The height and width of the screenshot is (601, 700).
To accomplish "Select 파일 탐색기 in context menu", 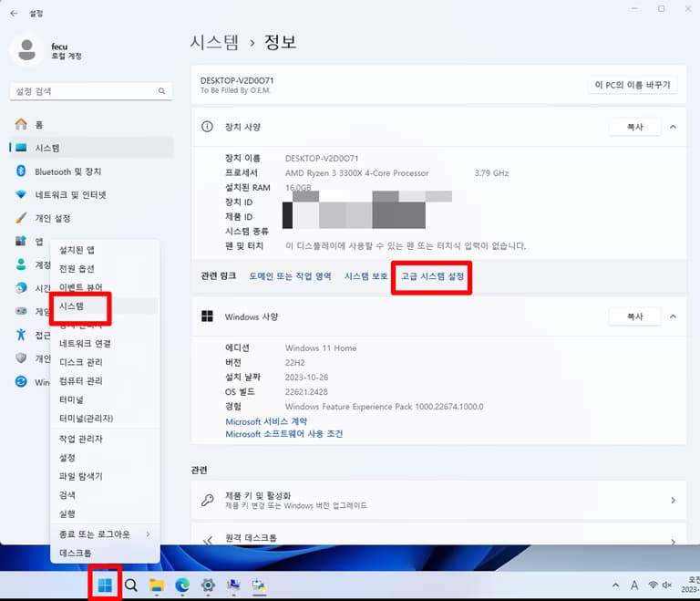I will pos(106,477).
